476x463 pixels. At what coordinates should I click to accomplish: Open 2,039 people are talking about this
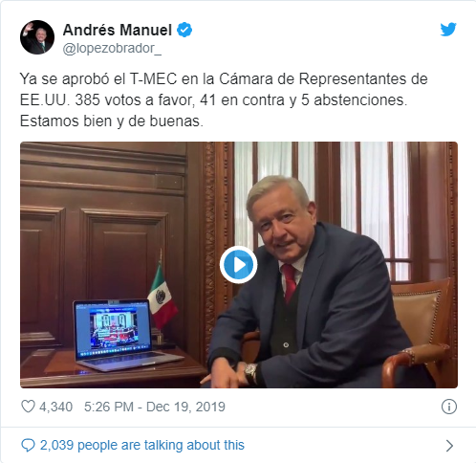[142, 445]
